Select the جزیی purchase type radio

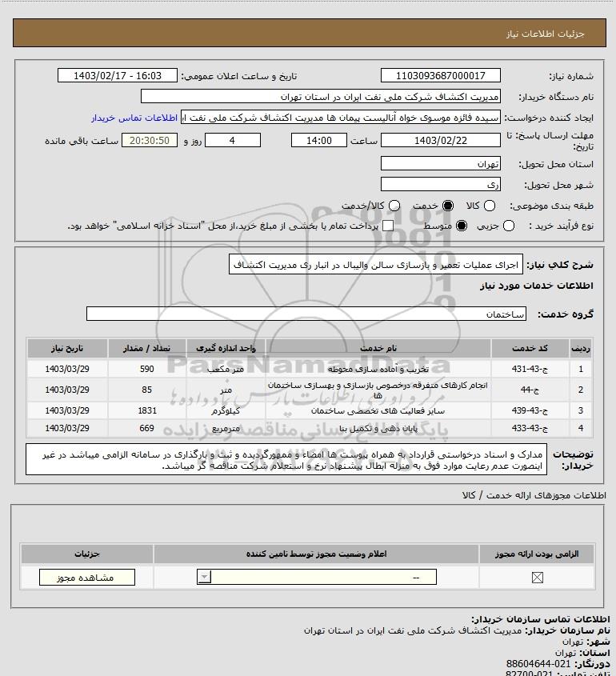509,226
